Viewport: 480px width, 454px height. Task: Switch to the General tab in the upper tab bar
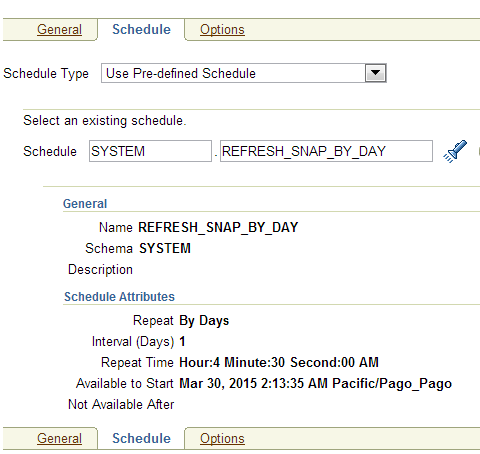pos(59,30)
